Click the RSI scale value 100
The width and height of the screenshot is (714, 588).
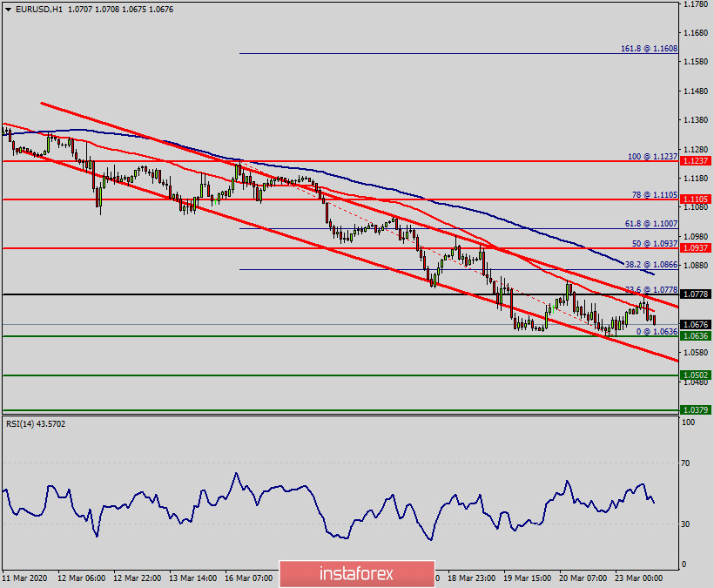[x=688, y=422]
